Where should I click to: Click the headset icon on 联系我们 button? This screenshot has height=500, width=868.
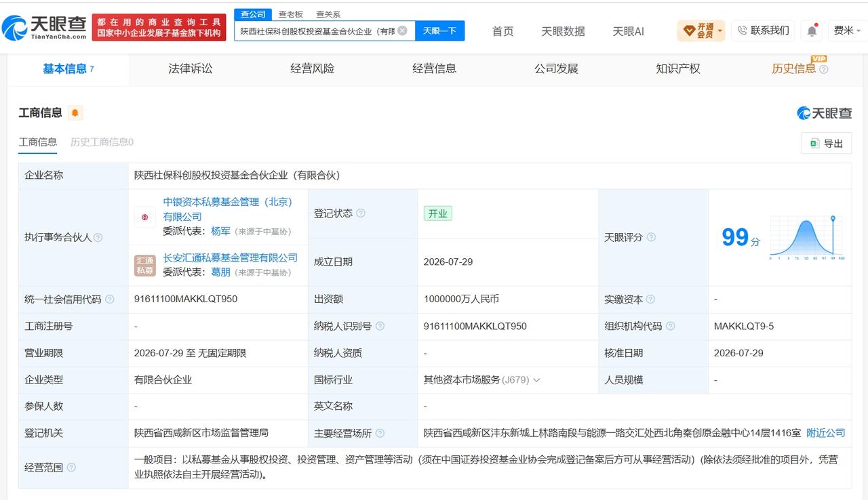(x=742, y=30)
